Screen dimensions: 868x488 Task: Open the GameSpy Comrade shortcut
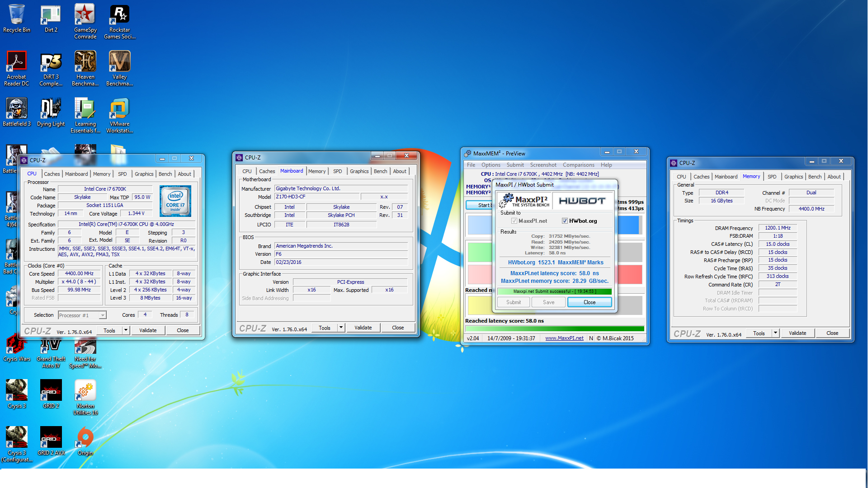coord(85,21)
